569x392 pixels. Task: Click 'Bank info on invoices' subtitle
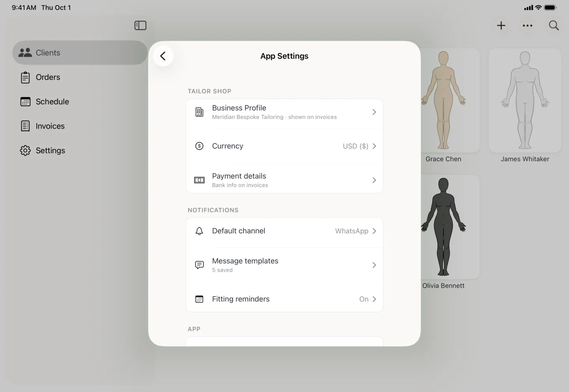pos(240,185)
